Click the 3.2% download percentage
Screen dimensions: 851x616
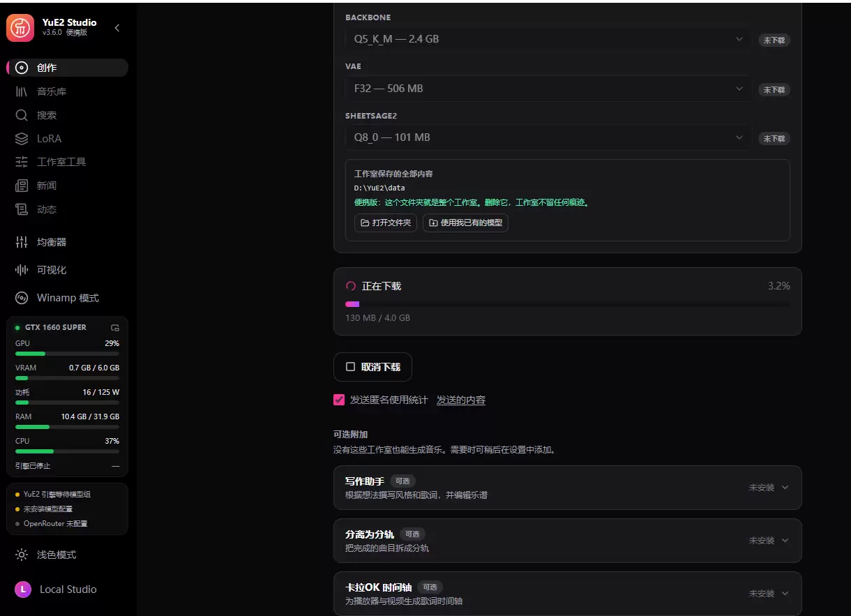point(779,286)
